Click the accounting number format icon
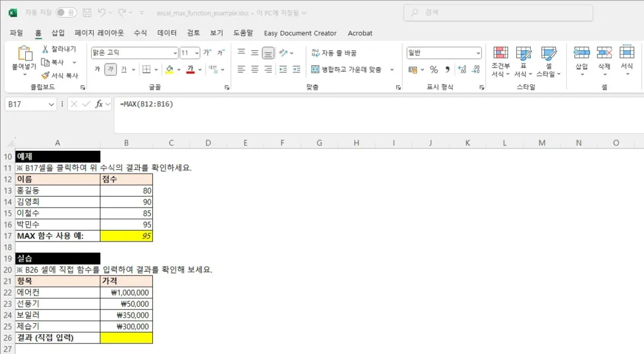Viewport: 644px width, 354px height. click(x=413, y=69)
